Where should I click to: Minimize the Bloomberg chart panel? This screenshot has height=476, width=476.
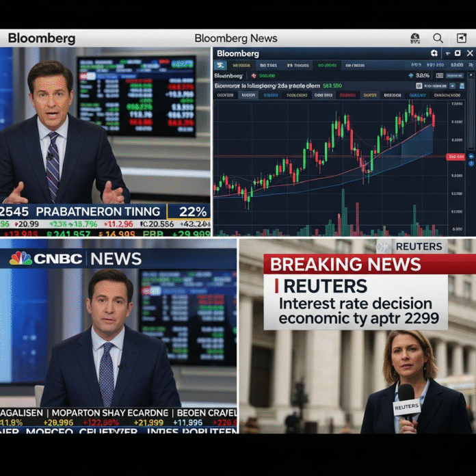pyautogui.click(x=448, y=54)
